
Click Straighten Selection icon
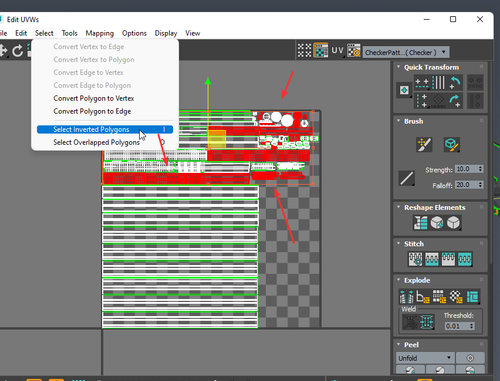coord(420,223)
